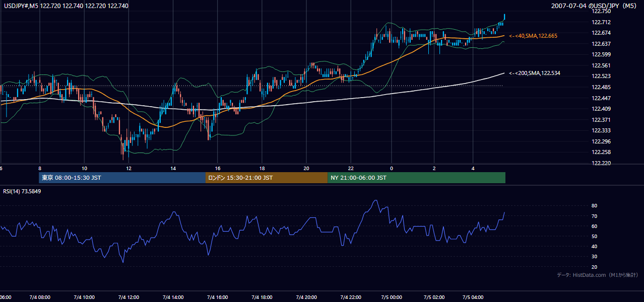
Task: Click the hour 4 tick under price chart
Action: (x=473, y=168)
